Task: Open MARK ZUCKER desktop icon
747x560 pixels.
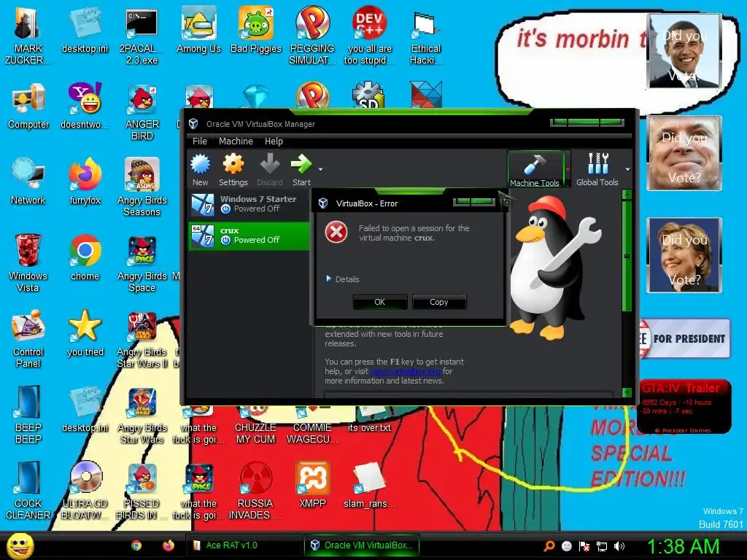Action: [x=28, y=36]
